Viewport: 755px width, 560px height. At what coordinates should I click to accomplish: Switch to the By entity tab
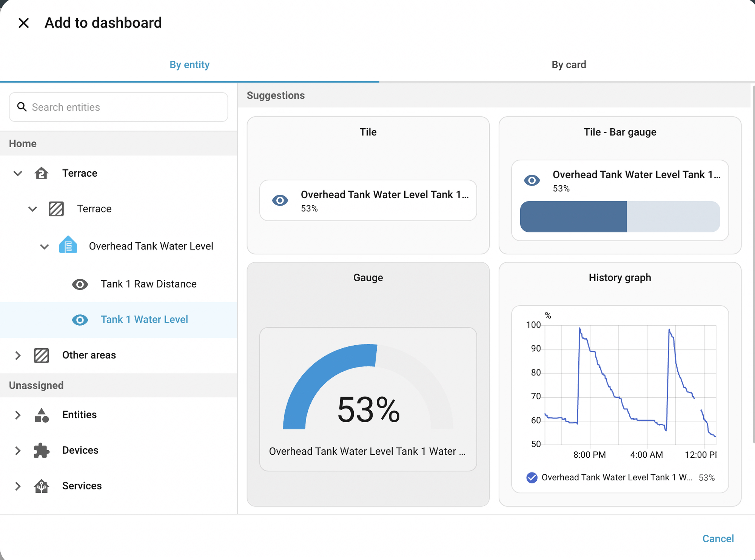[190, 65]
